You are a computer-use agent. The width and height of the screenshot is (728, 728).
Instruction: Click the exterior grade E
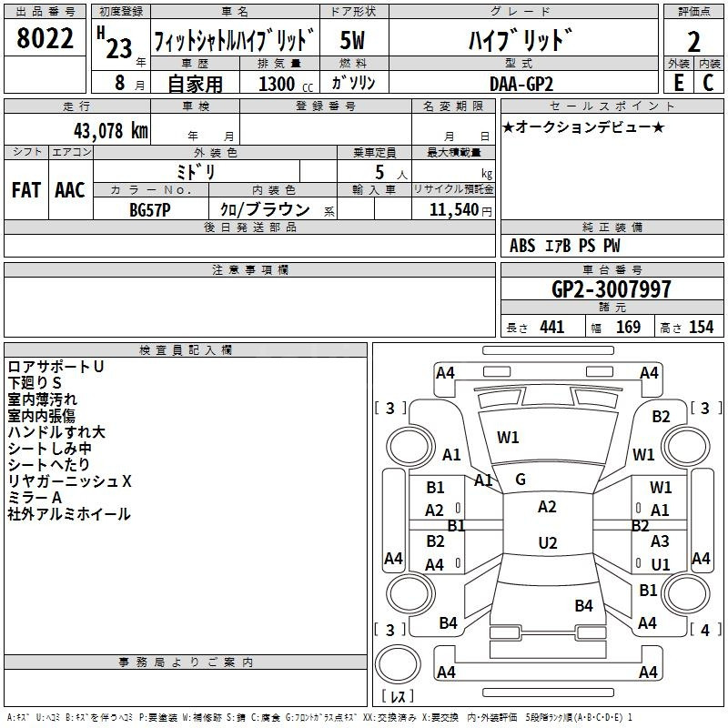point(678,83)
